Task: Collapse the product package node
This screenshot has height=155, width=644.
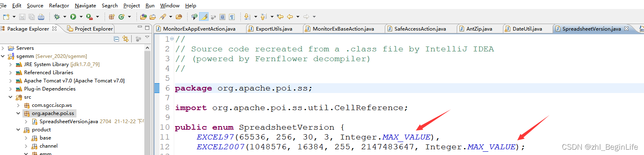Action: [18, 130]
